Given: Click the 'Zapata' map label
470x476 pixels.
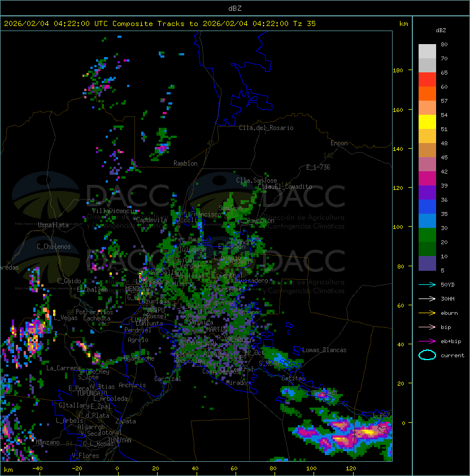Looking at the screenshot, I should (x=125, y=421).
